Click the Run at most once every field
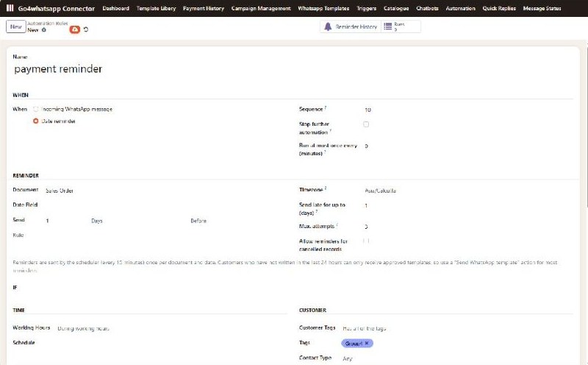This screenshot has height=365, width=588. pos(468,146)
